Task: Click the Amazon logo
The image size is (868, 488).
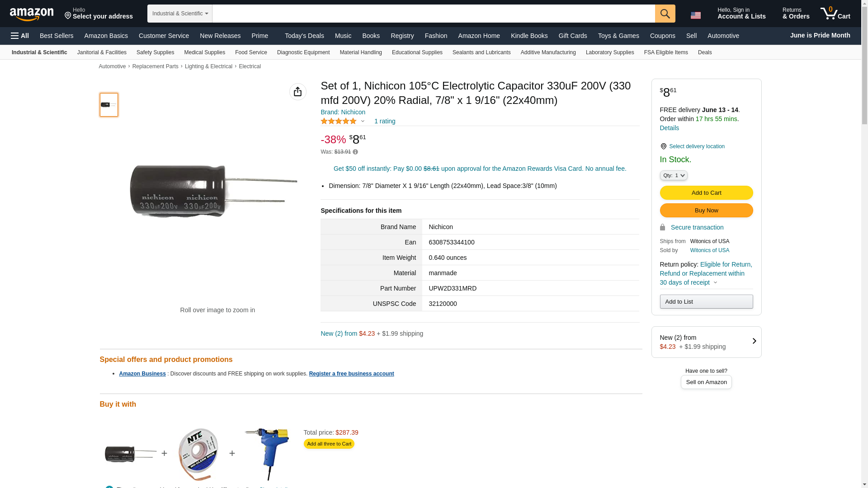Action: 32,14
